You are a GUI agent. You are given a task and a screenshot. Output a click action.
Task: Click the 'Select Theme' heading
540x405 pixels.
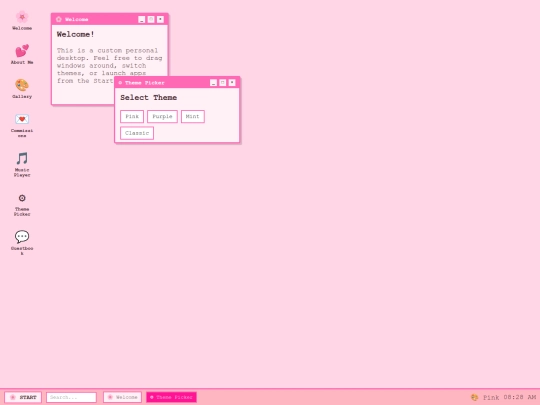click(x=148, y=97)
